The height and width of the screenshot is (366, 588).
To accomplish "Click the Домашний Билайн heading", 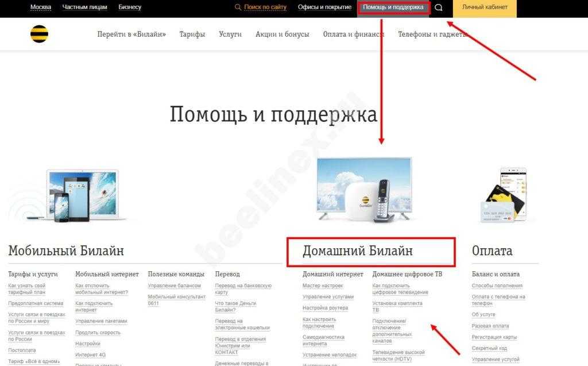I will pos(357,251).
